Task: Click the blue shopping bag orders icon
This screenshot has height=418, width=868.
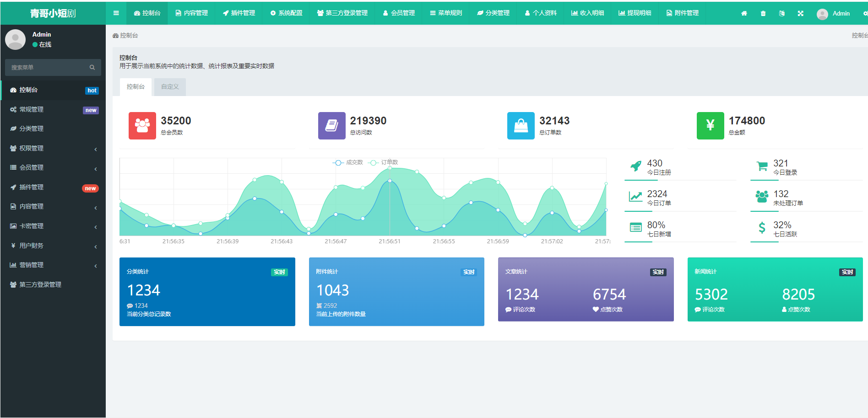Action: [521, 125]
